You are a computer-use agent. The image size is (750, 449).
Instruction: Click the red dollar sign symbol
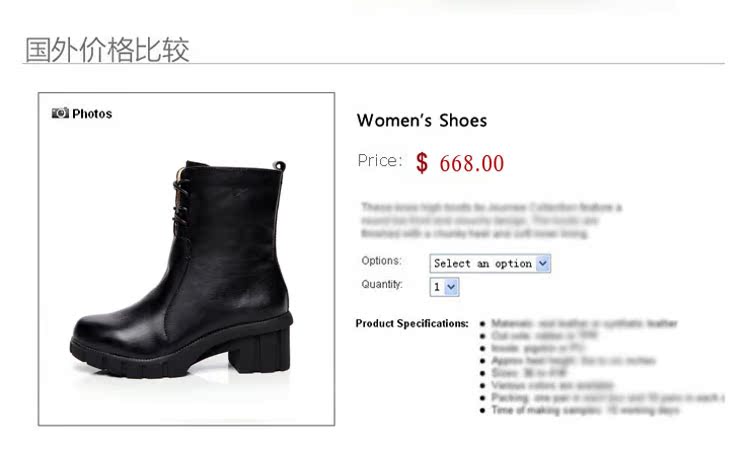coord(422,163)
